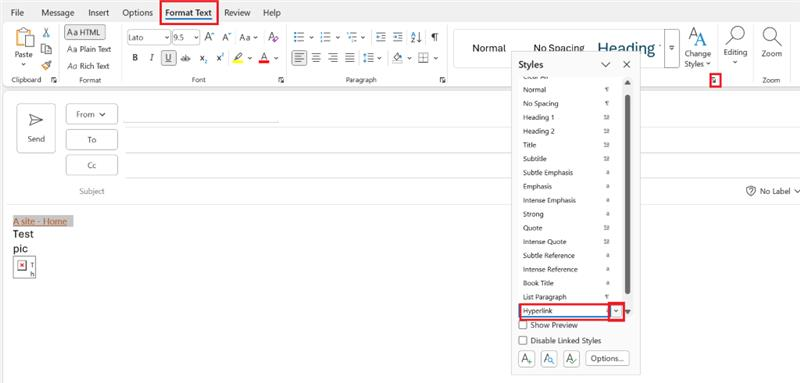800x383 pixels.
Task: Enable Show Preview checkbox
Action: [523, 325]
